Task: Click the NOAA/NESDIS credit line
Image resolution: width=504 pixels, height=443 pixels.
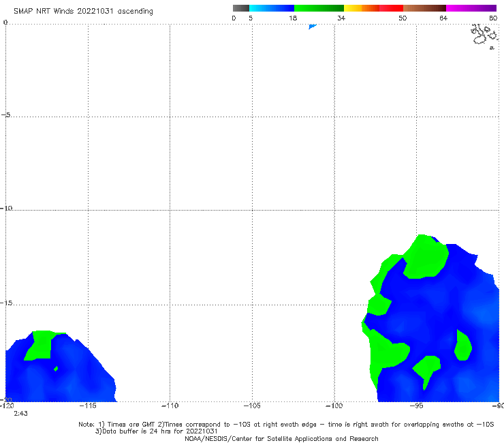Action: (x=281, y=438)
